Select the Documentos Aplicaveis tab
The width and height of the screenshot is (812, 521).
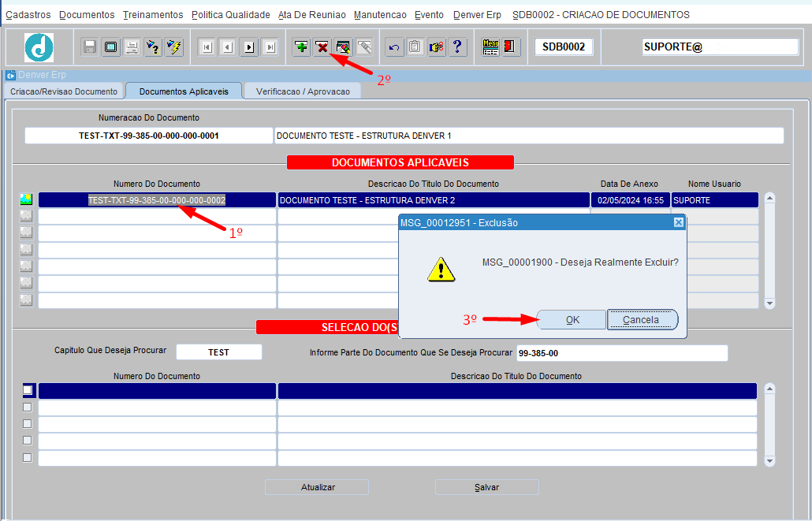coord(184,91)
